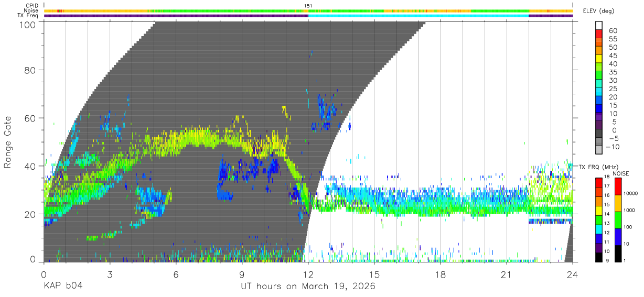Screen dimensions: 644x297
Task: Click the x-axis tick label '18'
Action: (x=440, y=274)
